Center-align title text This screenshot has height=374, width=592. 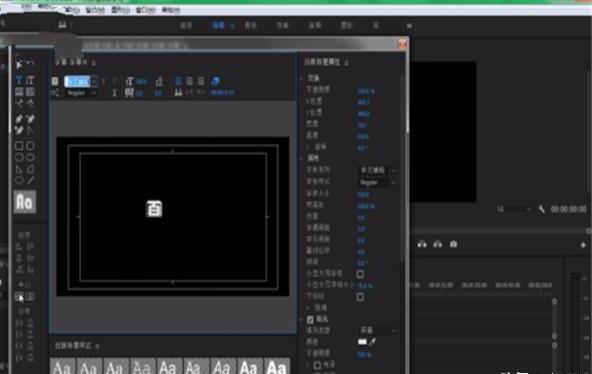190,81
